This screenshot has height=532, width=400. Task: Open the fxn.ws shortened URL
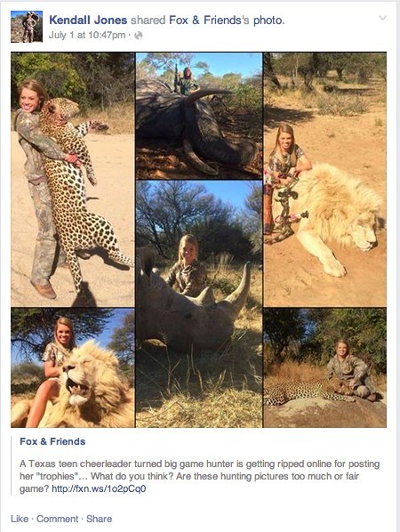tap(99, 488)
